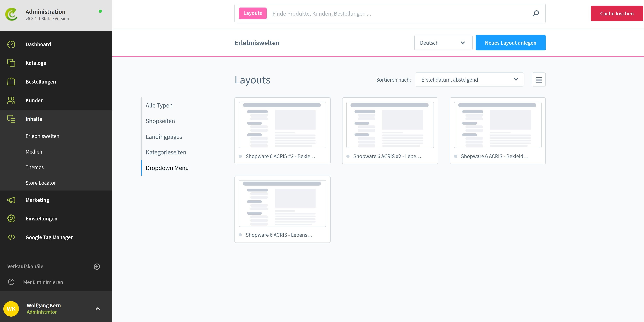The height and width of the screenshot is (322, 644).
Task: Click the Shopware logo icon
Action: point(11,14)
